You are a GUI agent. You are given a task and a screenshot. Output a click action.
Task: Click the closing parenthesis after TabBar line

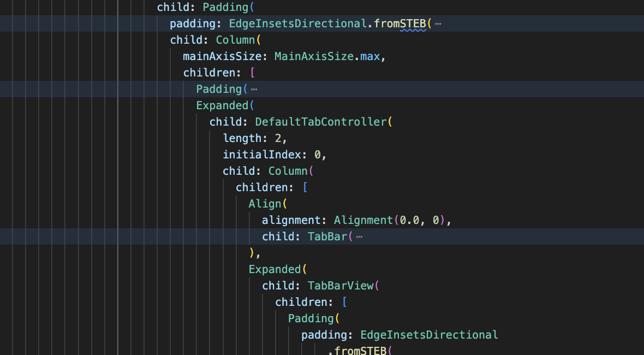point(252,253)
